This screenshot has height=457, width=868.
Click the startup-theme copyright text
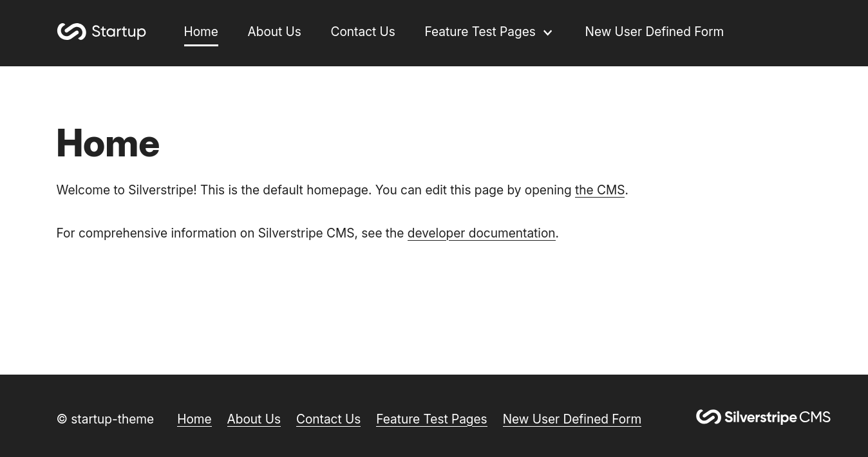pos(105,419)
